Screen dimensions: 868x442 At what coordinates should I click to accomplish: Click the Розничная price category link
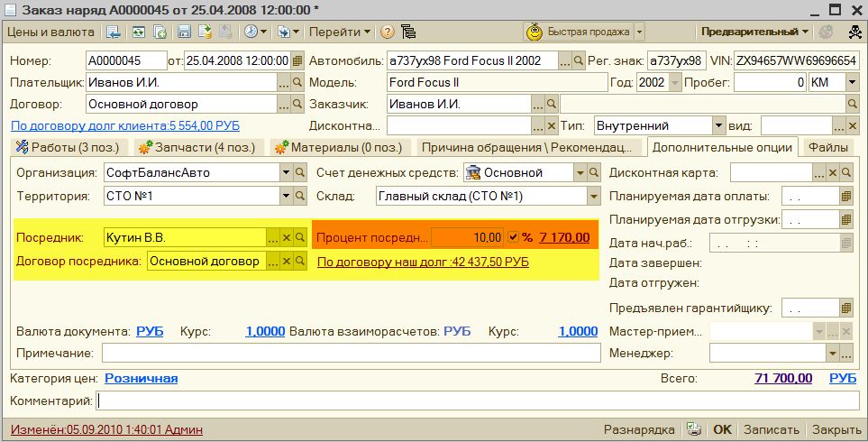pos(142,378)
